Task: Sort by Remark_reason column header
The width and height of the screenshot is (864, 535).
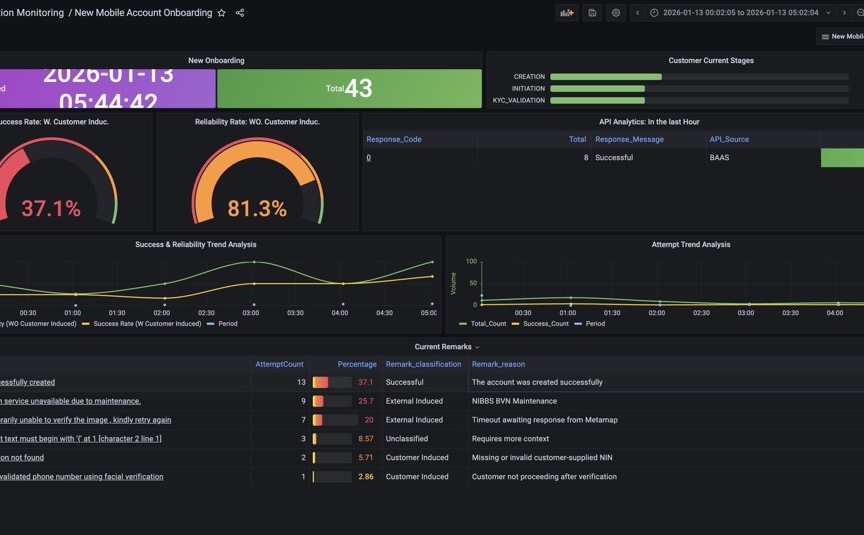Action: pos(498,364)
